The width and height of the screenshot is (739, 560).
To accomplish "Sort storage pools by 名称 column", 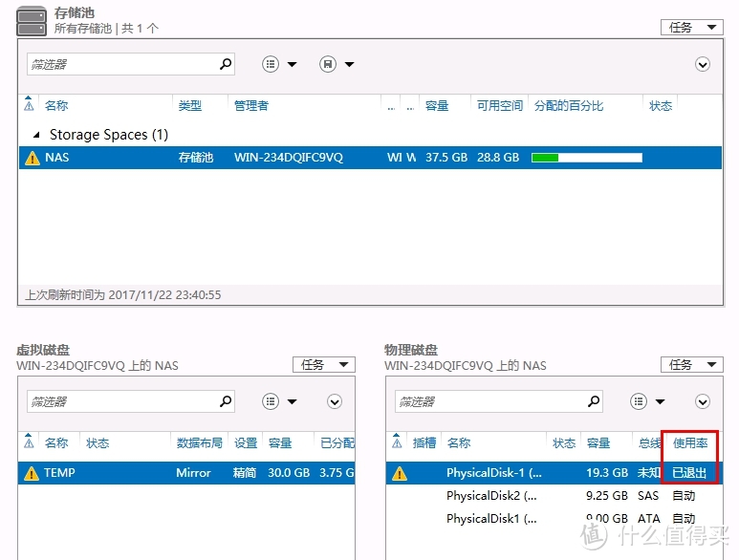I will click(56, 106).
